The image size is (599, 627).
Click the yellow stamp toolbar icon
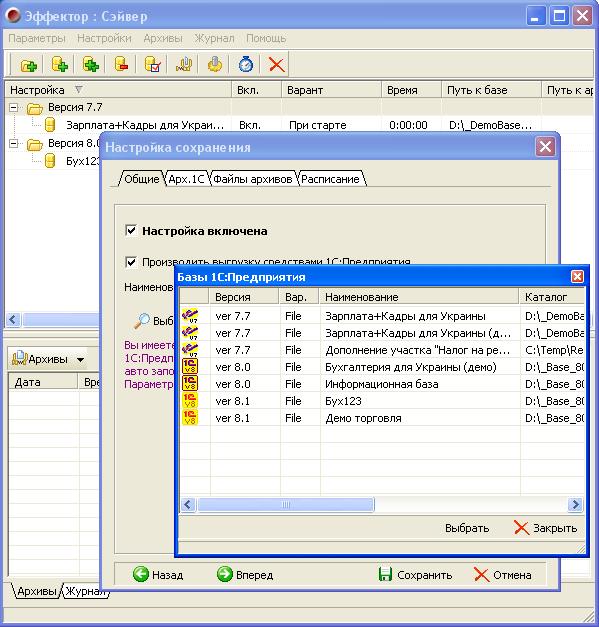[x=215, y=65]
